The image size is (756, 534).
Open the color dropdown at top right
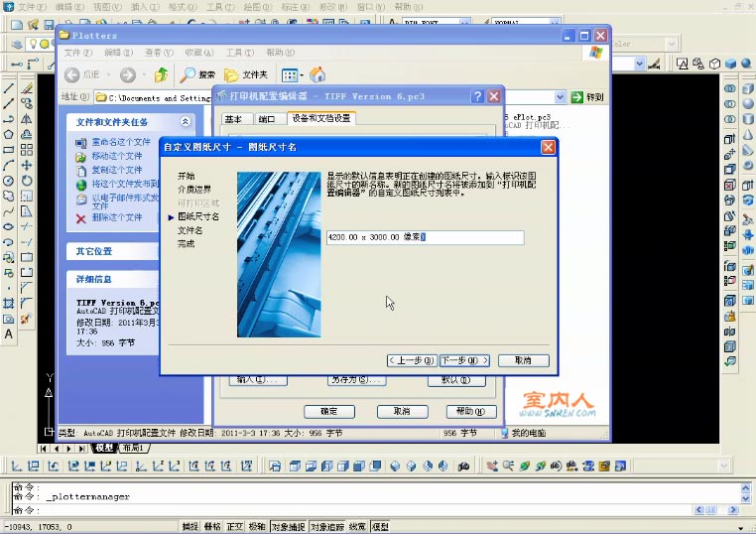(672, 44)
